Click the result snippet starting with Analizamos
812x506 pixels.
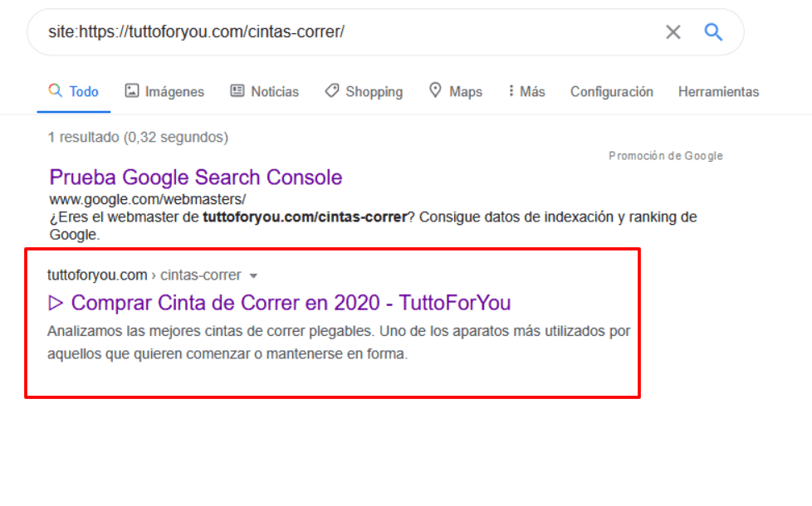339,343
